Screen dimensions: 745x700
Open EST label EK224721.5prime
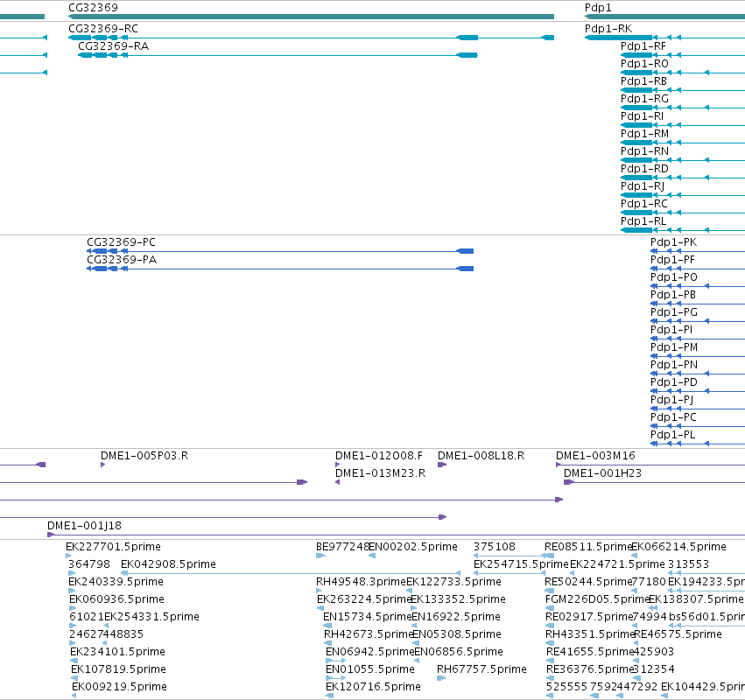tap(617, 564)
